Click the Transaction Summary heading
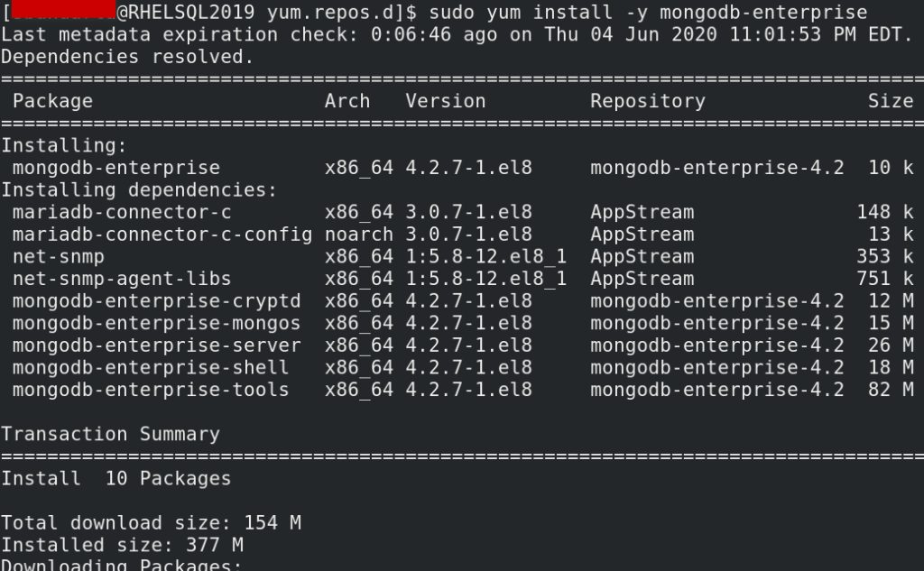Viewport: 924px width, 571px height. pos(110,434)
